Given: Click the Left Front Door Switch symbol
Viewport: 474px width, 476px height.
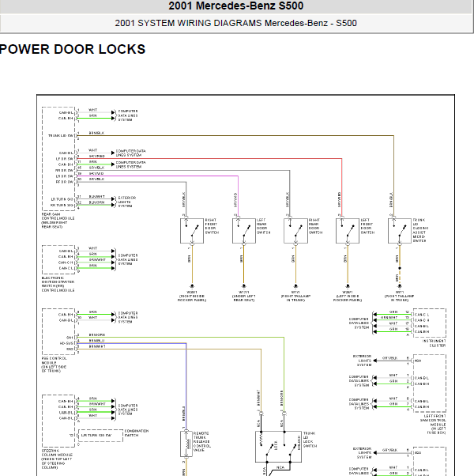Looking at the screenshot, I should [x=348, y=231].
